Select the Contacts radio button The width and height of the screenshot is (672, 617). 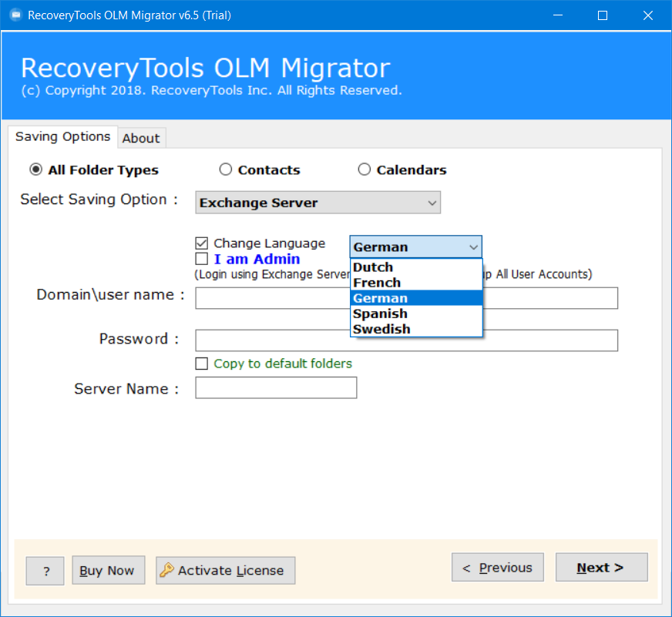pyautogui.click(x=226, y=169)
